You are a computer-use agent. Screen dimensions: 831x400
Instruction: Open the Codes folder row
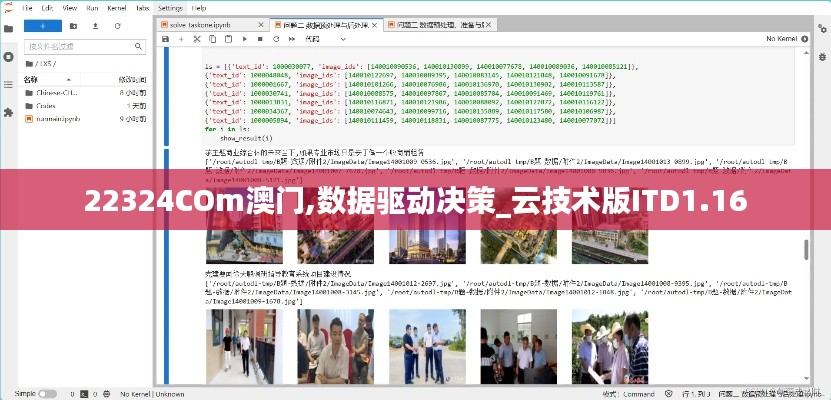(85, 106)
